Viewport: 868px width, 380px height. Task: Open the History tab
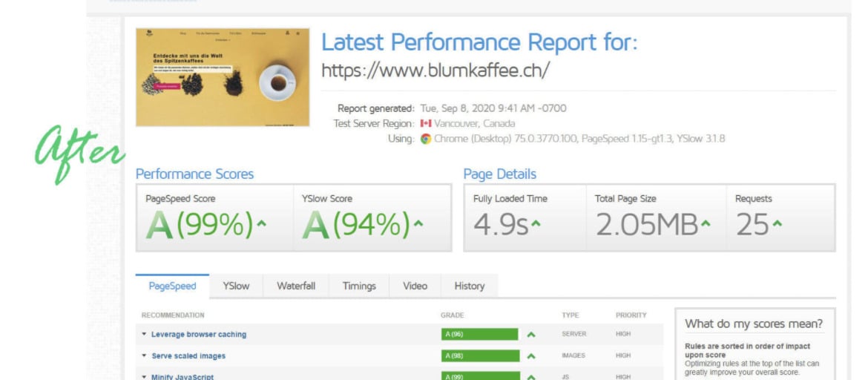pyautogui.click(x=470, y=286)
